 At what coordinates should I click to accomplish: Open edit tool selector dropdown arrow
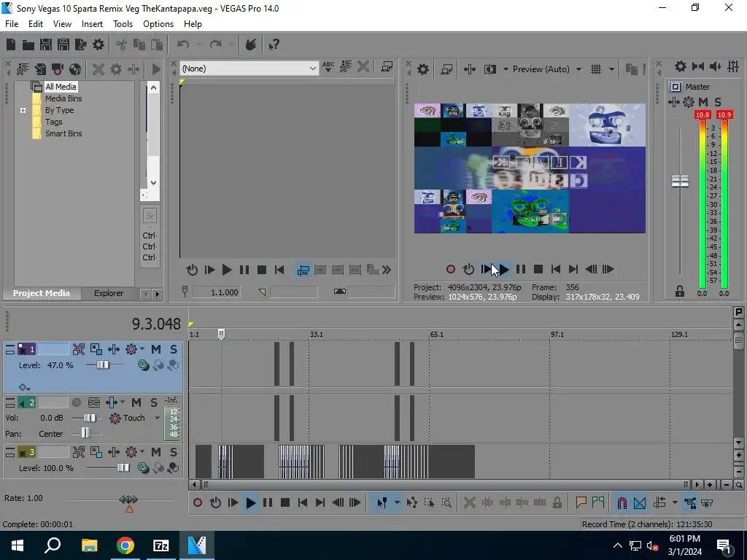397,503
